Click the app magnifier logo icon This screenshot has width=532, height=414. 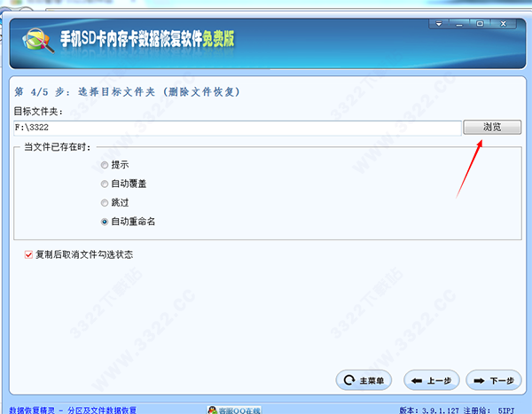coord(37,41)
